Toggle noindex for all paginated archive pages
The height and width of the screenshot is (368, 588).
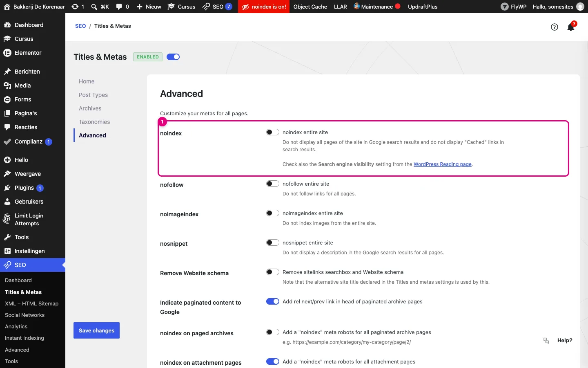coord(273,332)
